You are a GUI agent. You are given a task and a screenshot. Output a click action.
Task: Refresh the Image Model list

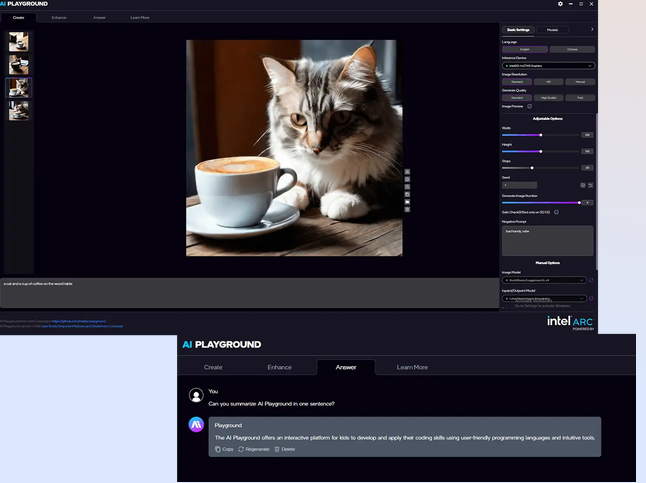591,280
